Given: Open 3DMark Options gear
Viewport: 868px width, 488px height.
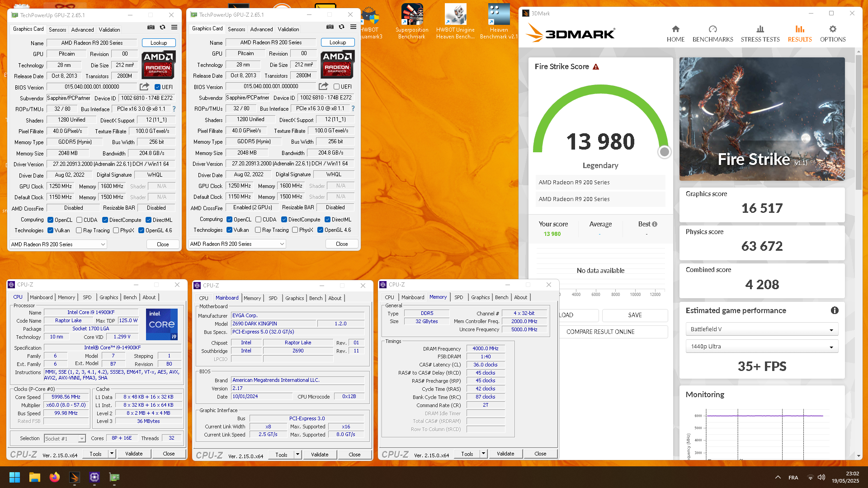Looking at the screenshot, I should point(833,34).
